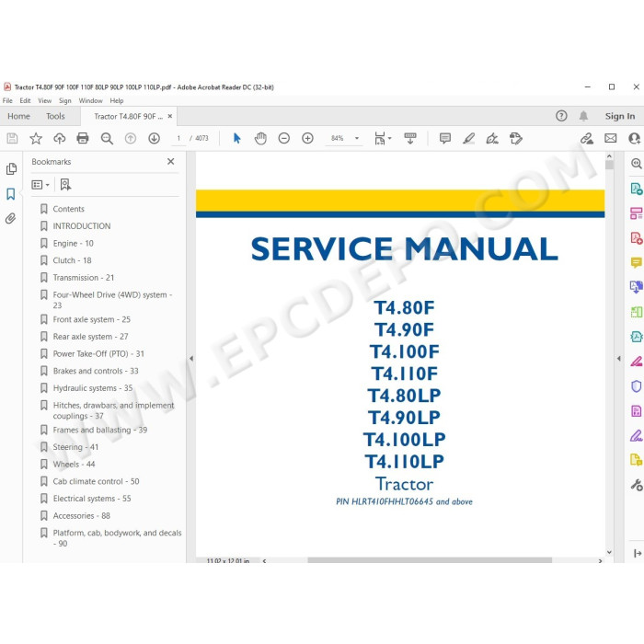Image resolution: width=644 pixels, height=644 pixels.
Task: Click the scrolling mode icon
Action: point(410,138)
